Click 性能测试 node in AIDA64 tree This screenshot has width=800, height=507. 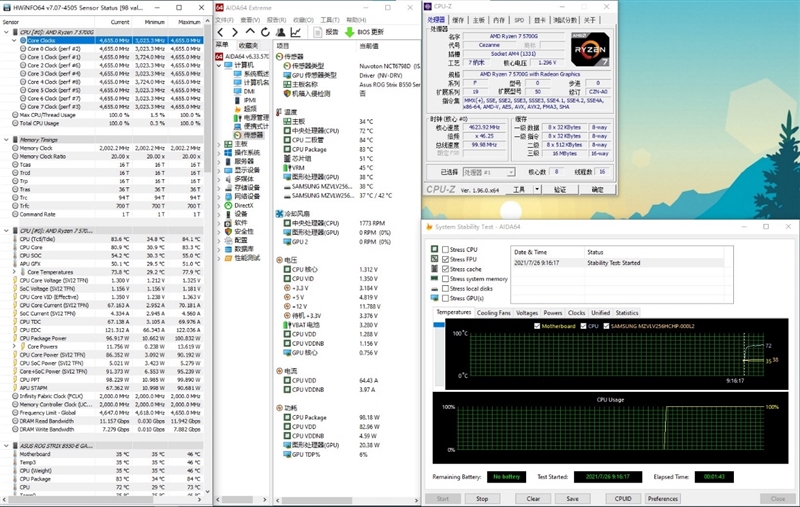tap(242, 258)
